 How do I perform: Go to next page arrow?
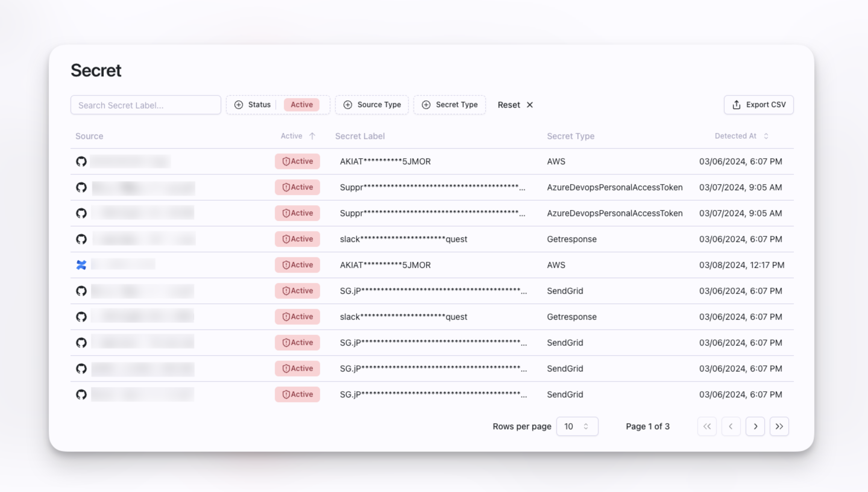pos(755,426)
